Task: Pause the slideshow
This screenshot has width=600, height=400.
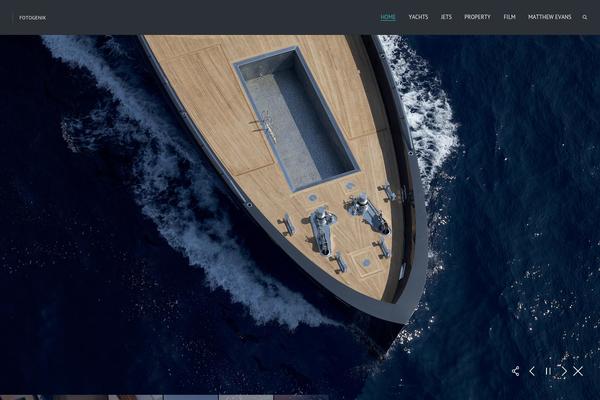Action: 548,371
